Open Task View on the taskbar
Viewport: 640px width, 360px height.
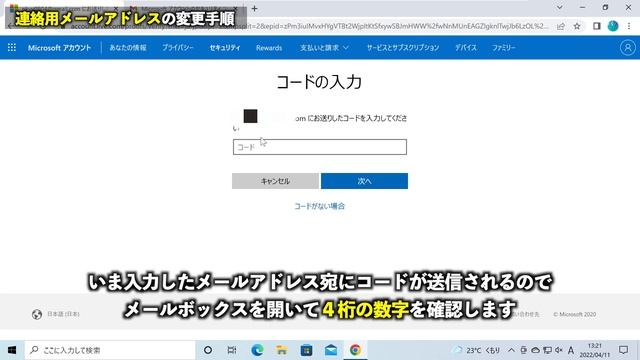(x=232, y=350)
